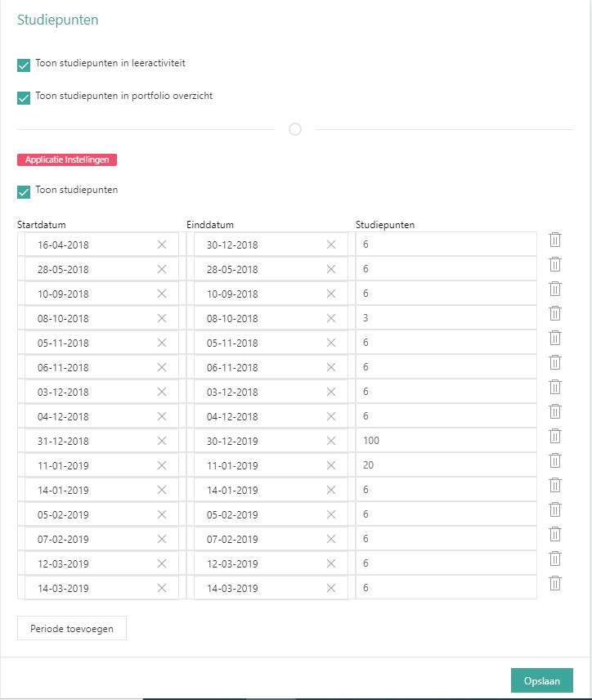
Task: Delete the row starting 16-04-2018
Action: coord(554,240)
